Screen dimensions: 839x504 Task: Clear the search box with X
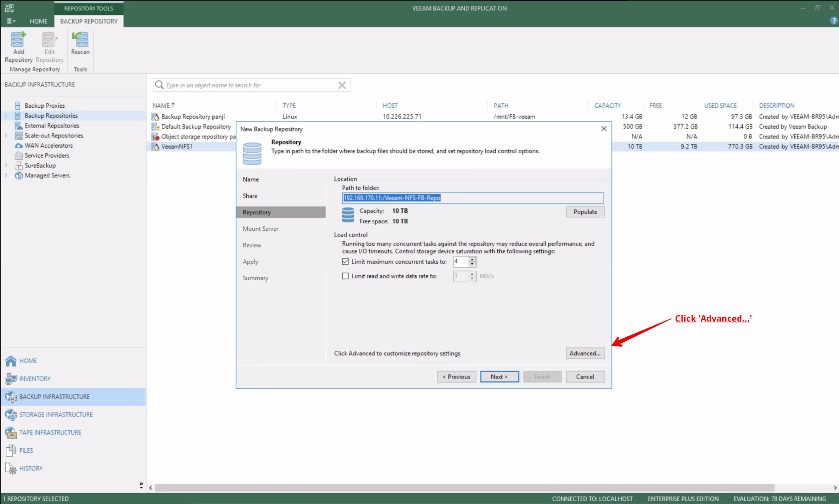342,85
